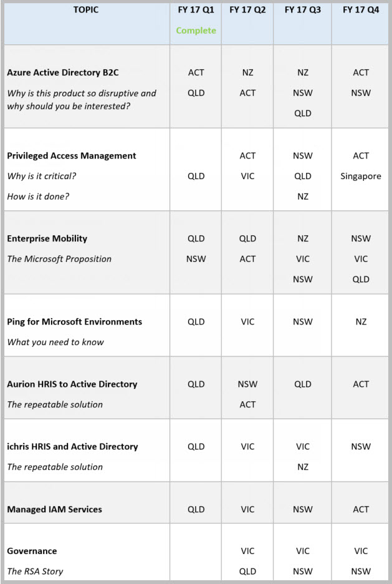Select the Enterprise Mobility topic title

(x=47, y=238)
